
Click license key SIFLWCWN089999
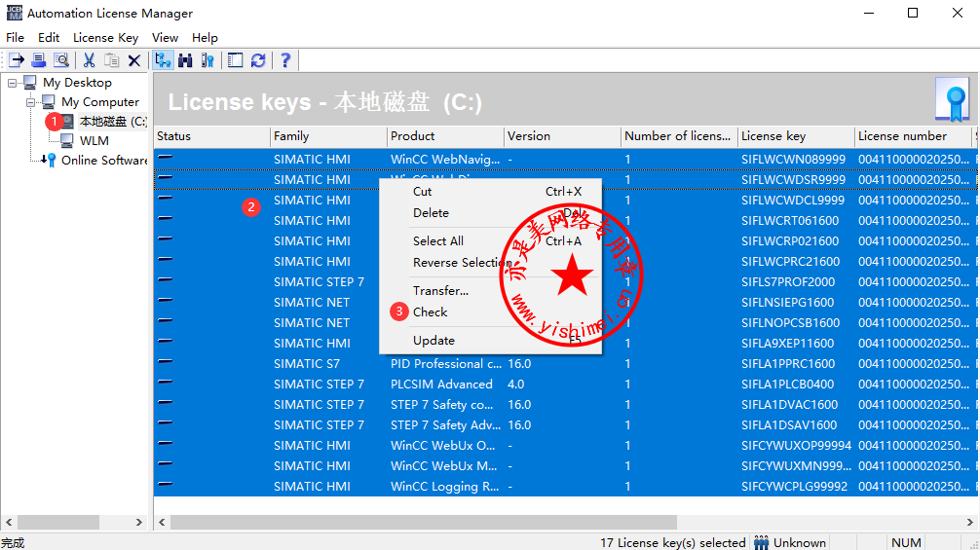793,160
